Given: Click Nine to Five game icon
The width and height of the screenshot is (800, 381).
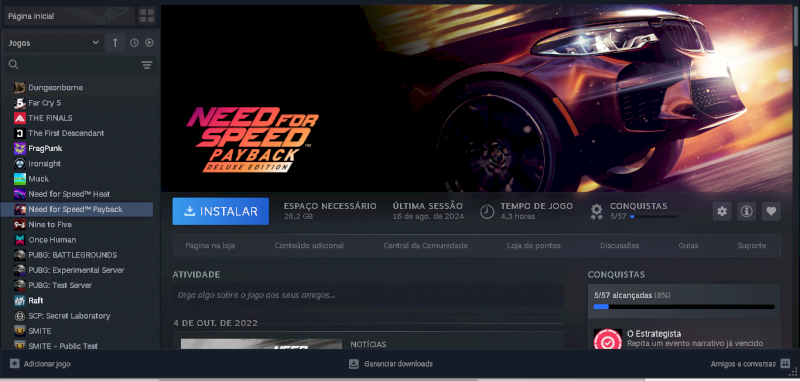Looking at the screenshot, I should tap(20, 224).
